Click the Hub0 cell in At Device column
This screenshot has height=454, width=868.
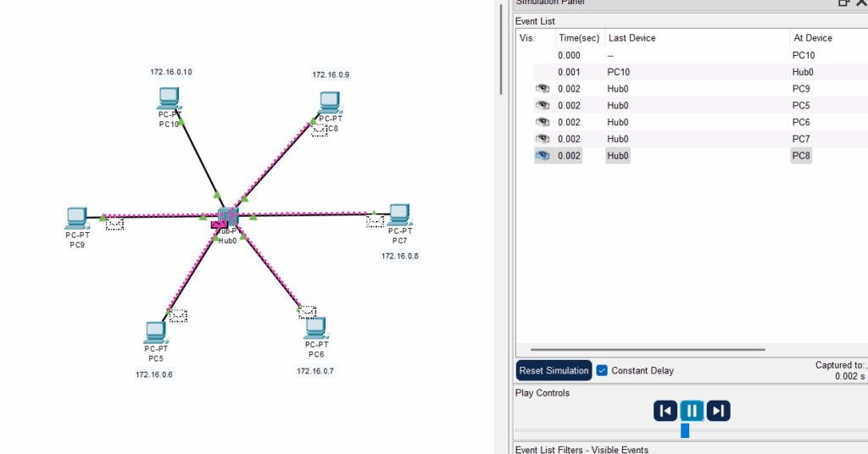(803, 72)
